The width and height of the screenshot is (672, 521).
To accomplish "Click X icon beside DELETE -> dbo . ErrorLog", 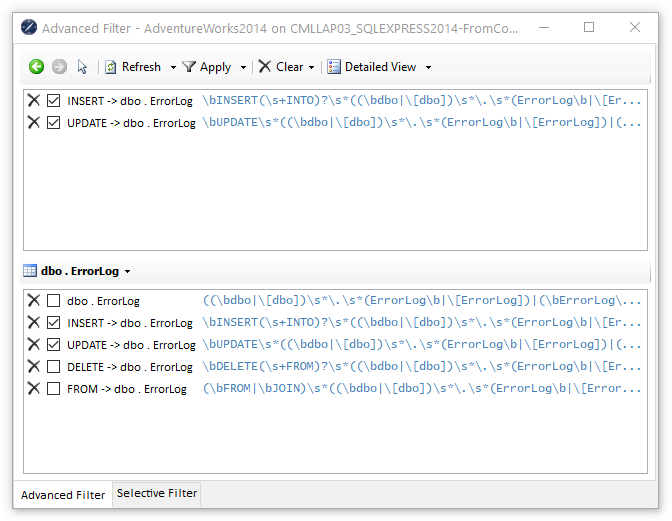I will point(34,367).
